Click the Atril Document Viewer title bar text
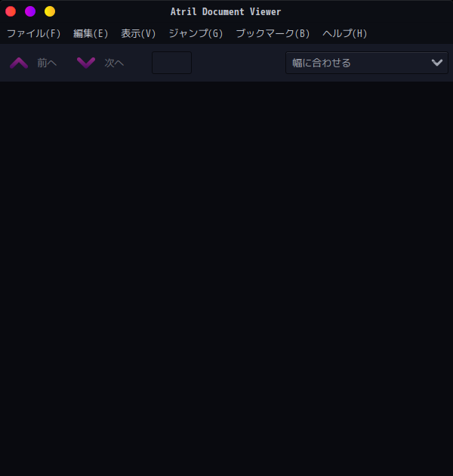The image size is (453, 476). tap(226, 12)
